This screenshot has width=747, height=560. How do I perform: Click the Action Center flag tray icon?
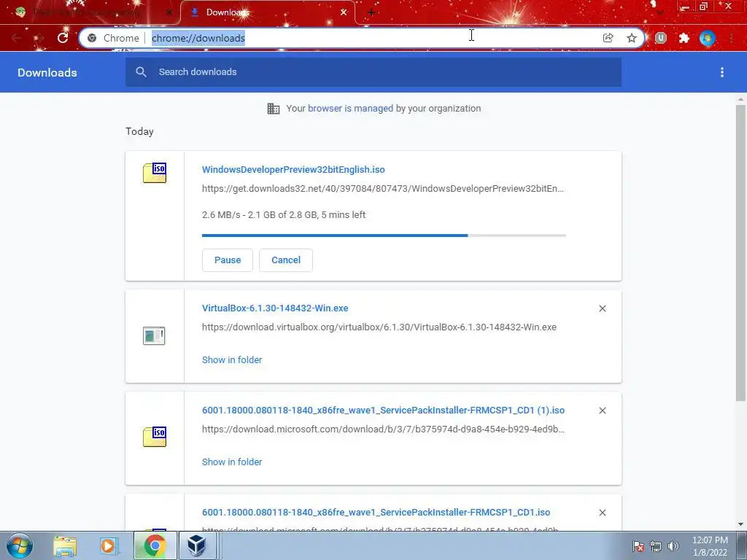(x=638, y=546)
